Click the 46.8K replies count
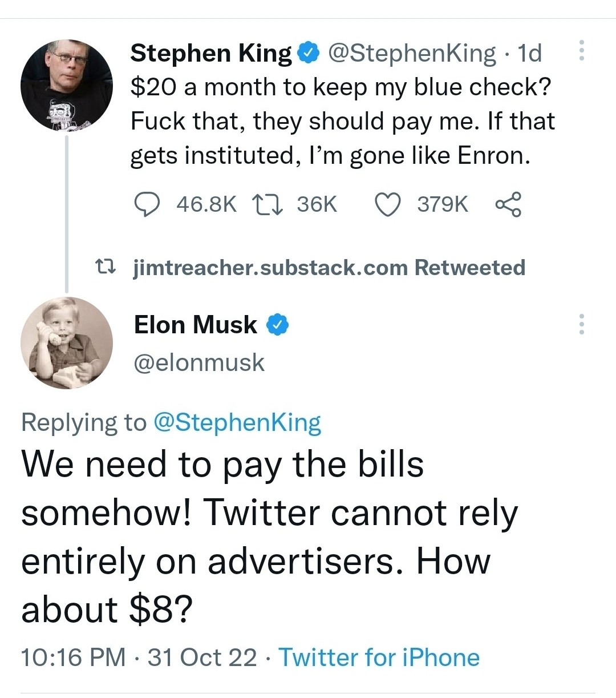This screenshot has width=616, height=698. pyautogui.click(x=206, y=204)
